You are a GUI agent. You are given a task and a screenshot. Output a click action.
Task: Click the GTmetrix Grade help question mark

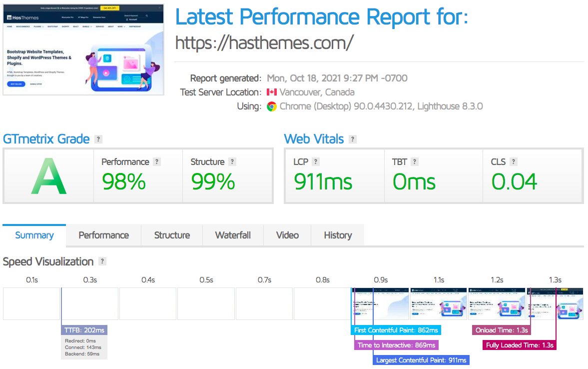(x=98, y=139)
